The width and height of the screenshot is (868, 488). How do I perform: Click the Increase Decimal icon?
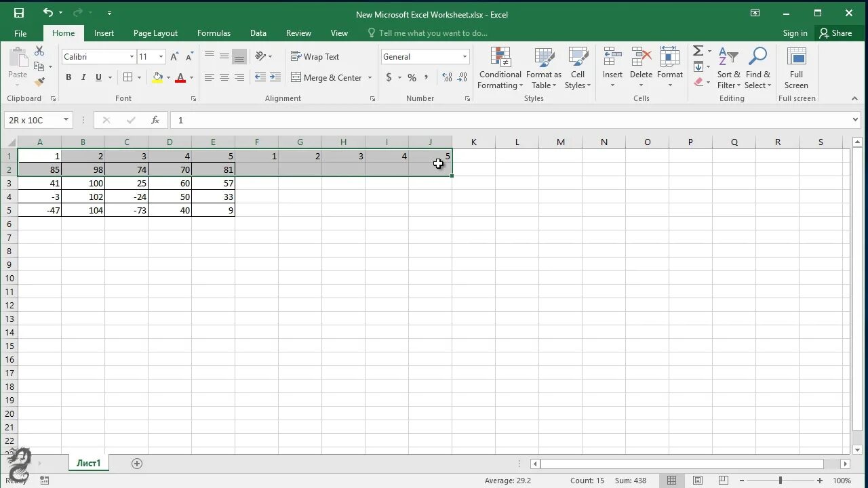click(447, 77)
